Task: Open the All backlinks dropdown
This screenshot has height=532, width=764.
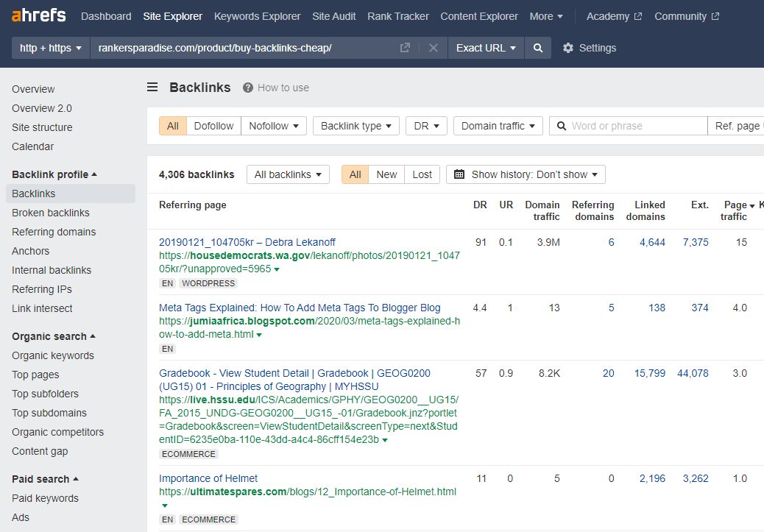Action: (x=288, y=174)
